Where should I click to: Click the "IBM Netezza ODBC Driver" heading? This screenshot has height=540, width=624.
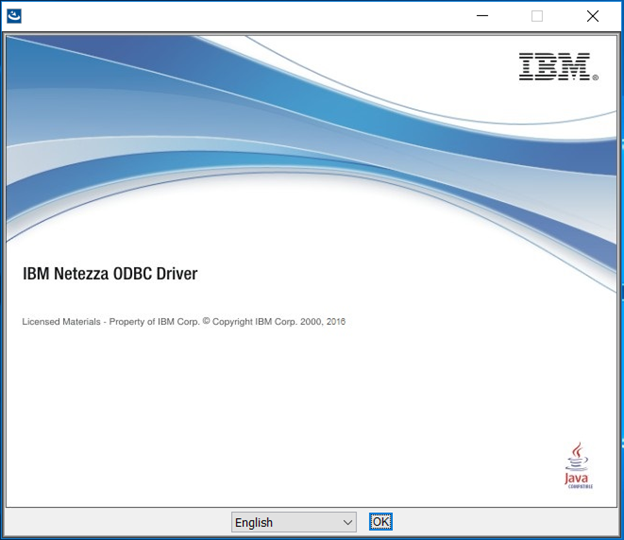click(110, 274)
